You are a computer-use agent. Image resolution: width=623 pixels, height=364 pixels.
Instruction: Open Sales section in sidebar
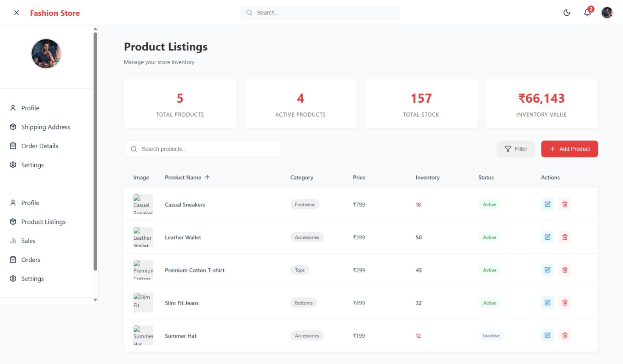click(28, 241)
